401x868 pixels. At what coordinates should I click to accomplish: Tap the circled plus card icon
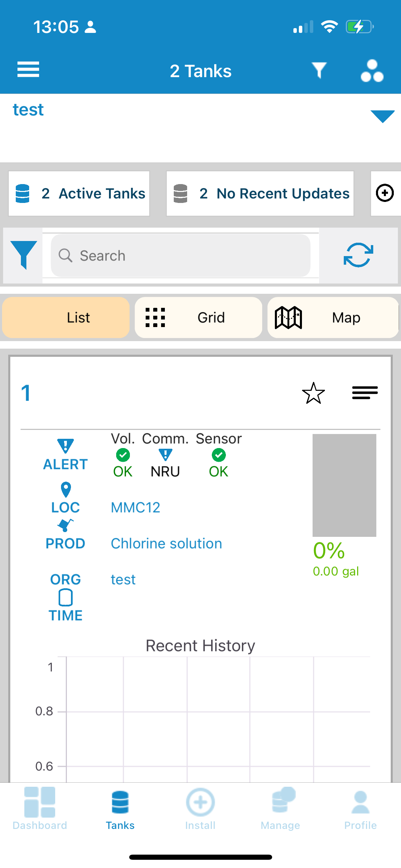(x=385, y=193)
